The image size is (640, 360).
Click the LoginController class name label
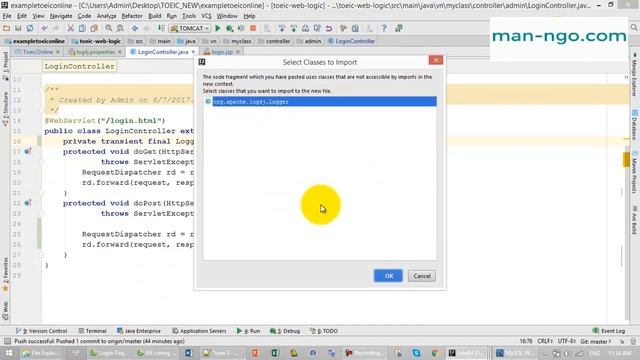(80, 66)
